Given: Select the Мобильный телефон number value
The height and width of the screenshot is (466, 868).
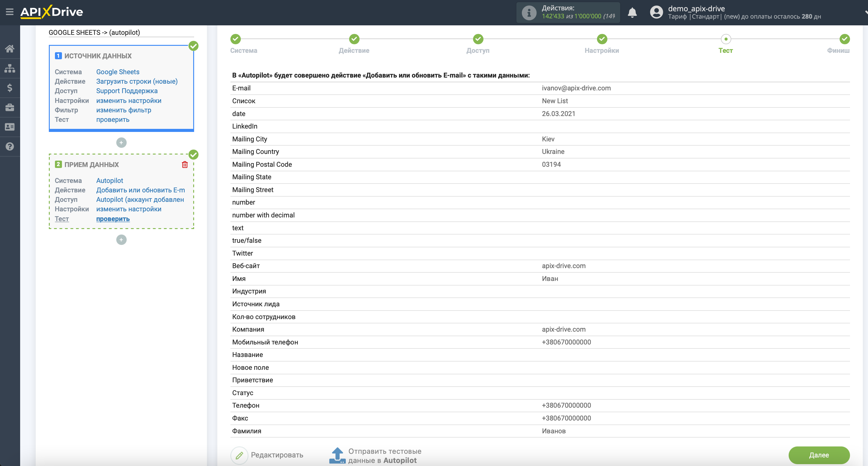Looking at the screenshot, I should click(x=566, y=342).
